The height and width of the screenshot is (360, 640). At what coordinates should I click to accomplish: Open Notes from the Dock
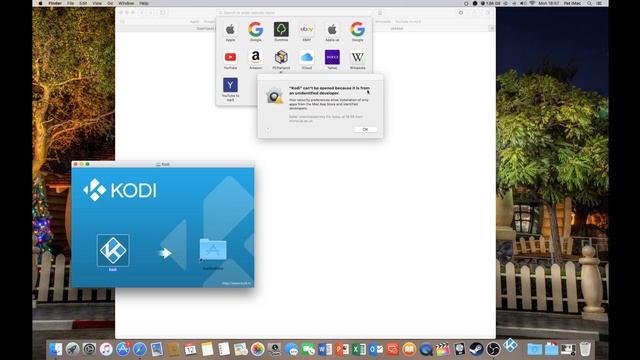(207, 349)
